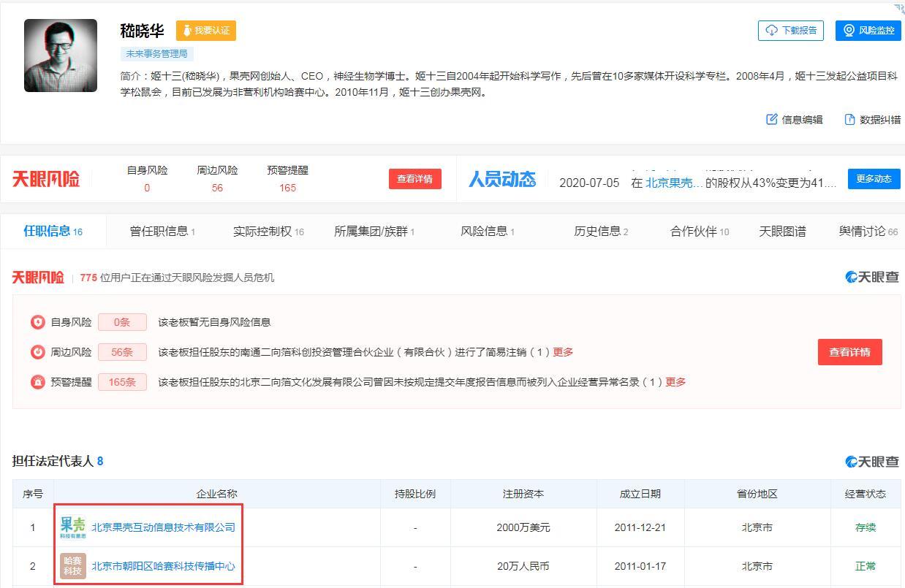The image size is (905, 588).
Task: Click the 天眼查 logo beside 担任法定代表人
Action: pyautogui.click(x=872, y=462)
